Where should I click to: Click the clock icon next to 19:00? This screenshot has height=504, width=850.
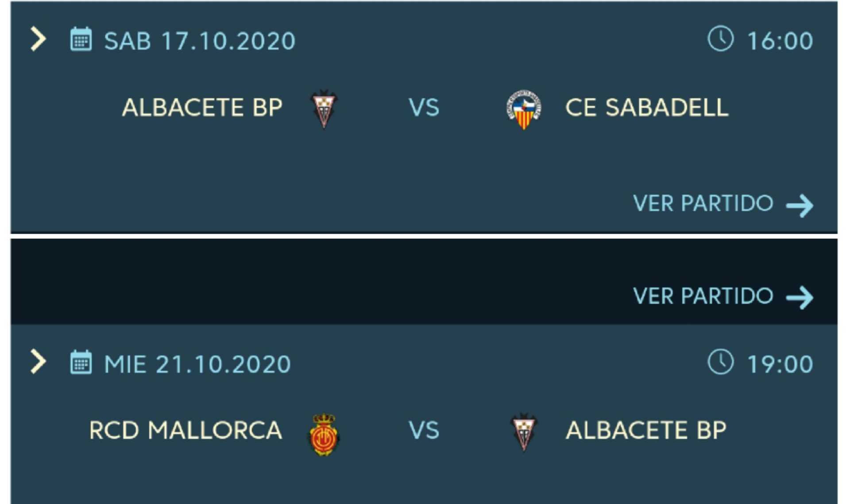point(720,362)
